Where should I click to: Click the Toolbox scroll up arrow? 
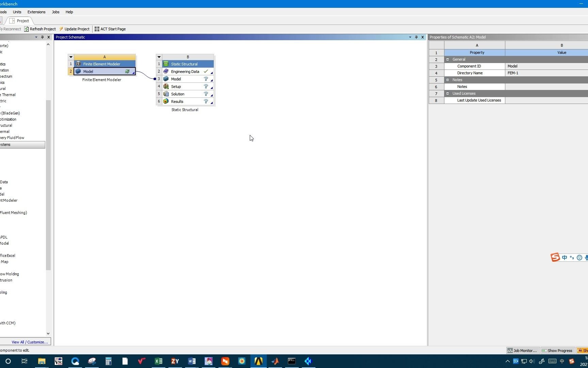point(48,45)
